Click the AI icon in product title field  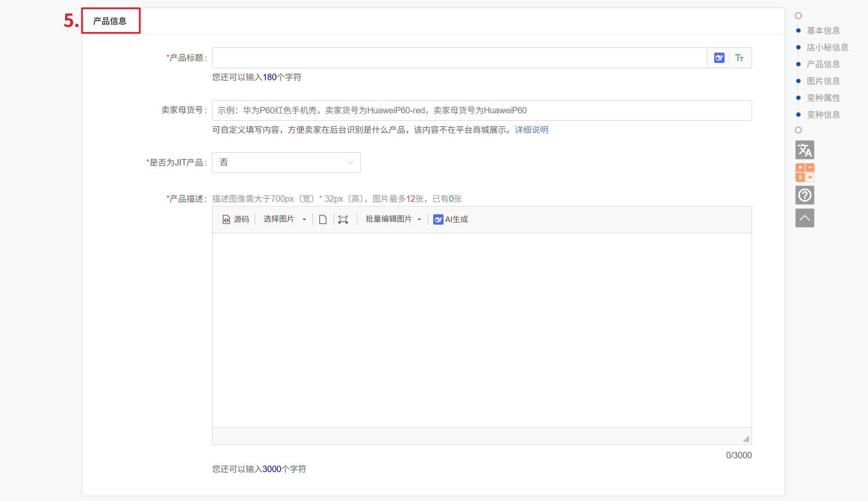[x=719, y=58]
